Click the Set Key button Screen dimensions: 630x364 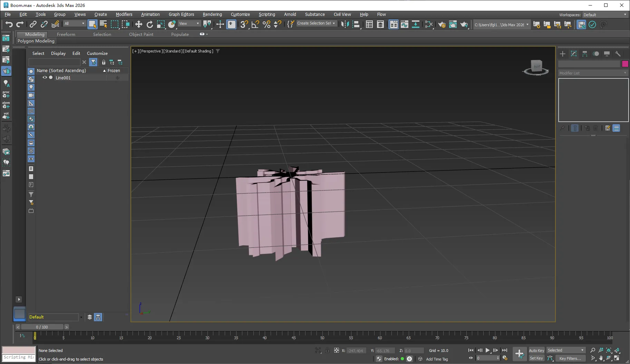pos(536,358)
